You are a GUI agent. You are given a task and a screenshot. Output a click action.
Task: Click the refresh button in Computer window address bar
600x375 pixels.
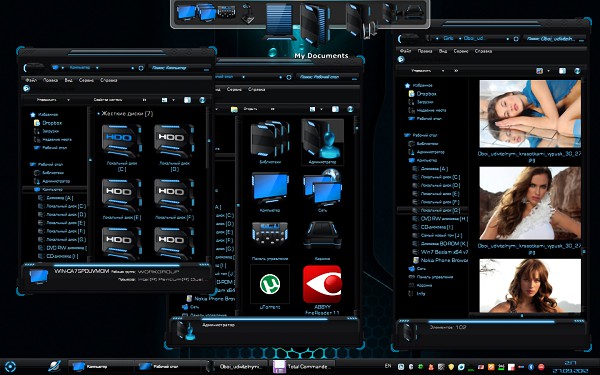(141, 68)
